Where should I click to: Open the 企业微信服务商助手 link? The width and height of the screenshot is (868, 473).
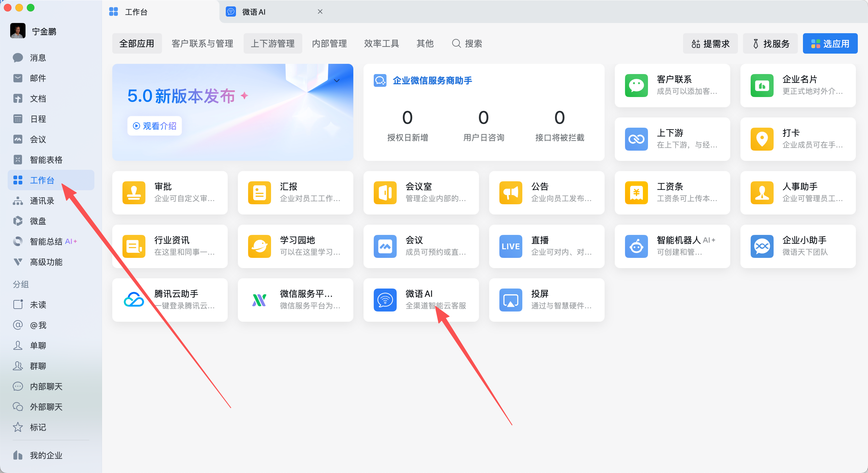(x=432, y=80)
